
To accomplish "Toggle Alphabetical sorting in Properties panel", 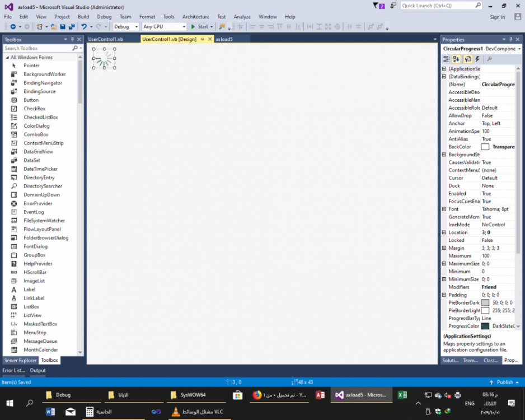I will tap(456, 59).
